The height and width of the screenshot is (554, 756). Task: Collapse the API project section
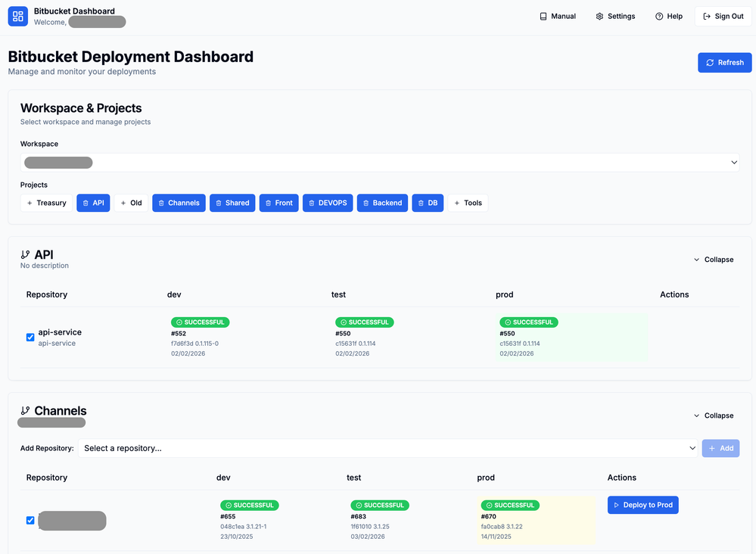pos(714,260)
